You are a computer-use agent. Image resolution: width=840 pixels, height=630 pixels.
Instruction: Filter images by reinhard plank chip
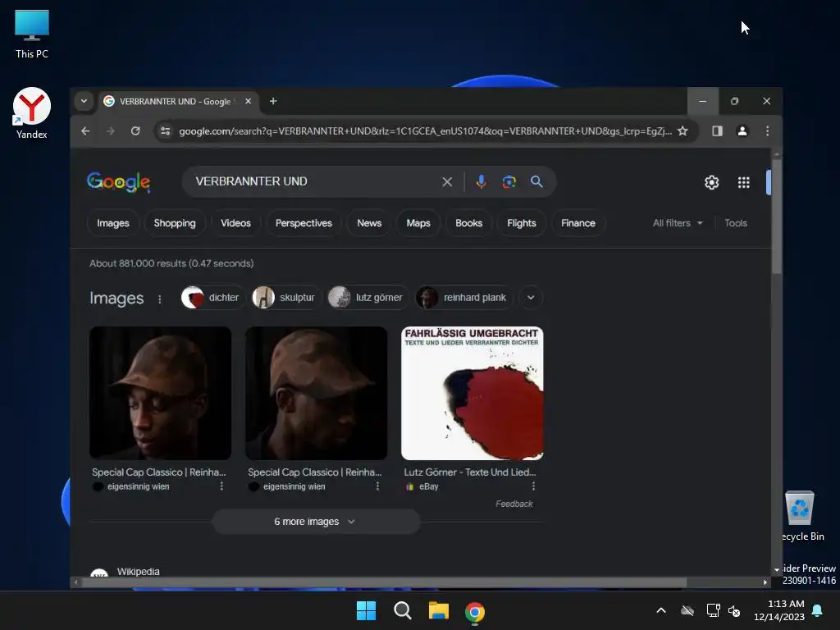pos(464,297)
